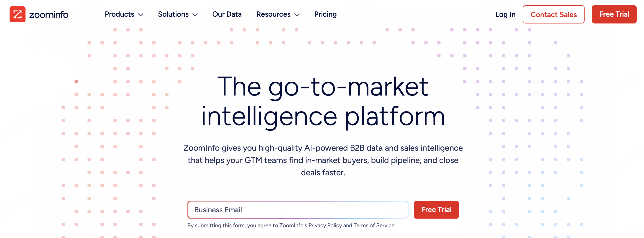This screenshot has width=644, height=238.
Task: Click the red ZoomInfo Z logo icon
Action: tap(17, 14)
